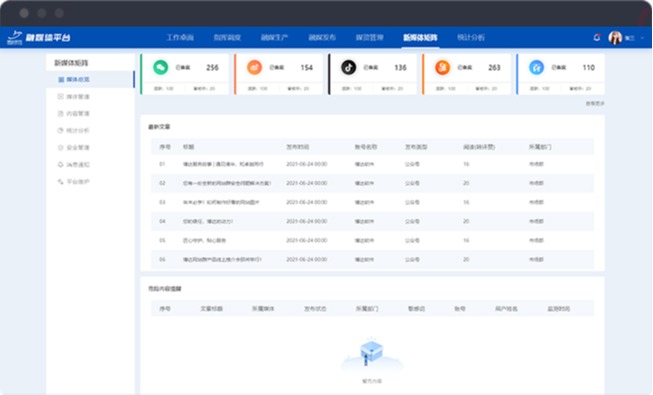Open article title in row 02
The image size is (653, 395).
227,183
